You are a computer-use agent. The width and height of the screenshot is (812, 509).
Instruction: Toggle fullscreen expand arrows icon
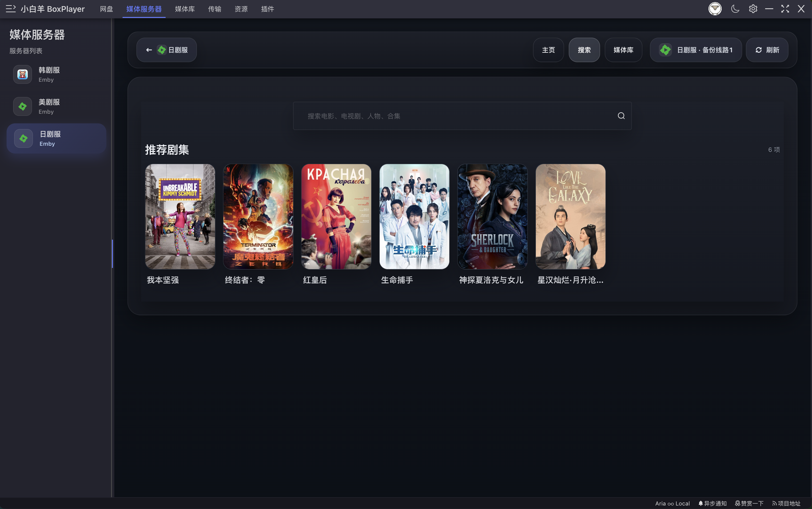tap(785, 9)
